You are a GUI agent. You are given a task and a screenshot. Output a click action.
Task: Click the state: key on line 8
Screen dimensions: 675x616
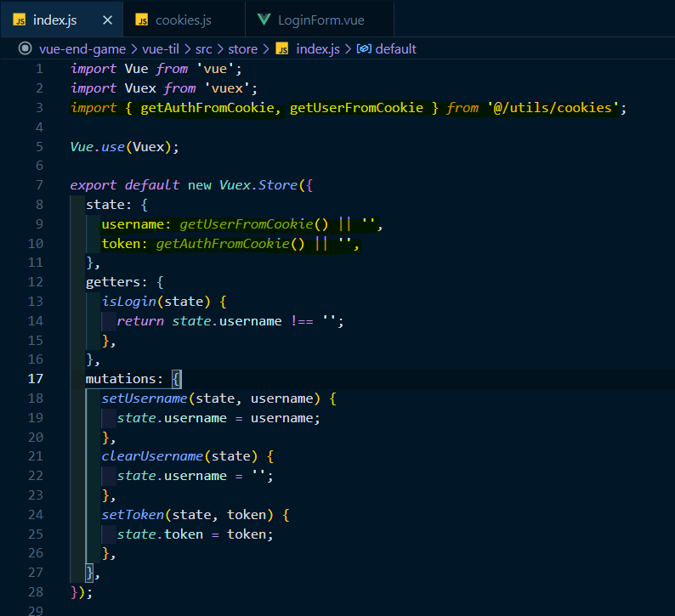pos(109,205)
